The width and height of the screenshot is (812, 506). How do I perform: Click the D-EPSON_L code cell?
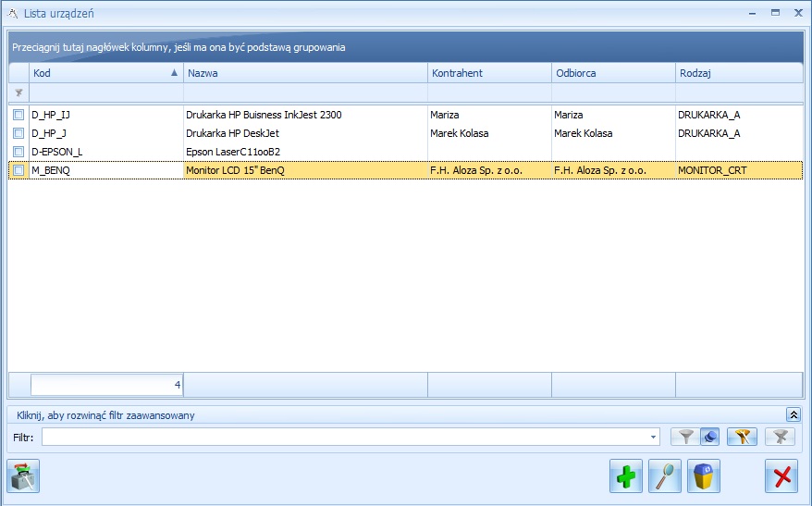tap(106, 152)
